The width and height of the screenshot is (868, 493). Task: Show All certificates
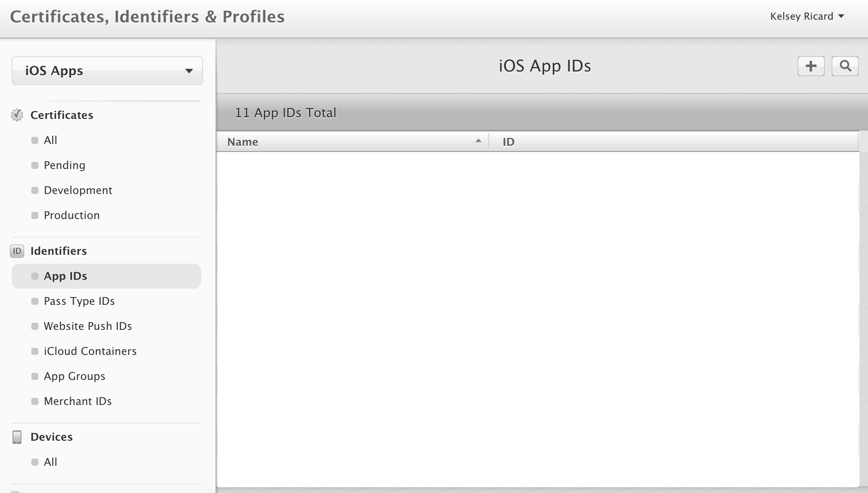point(51,140)
